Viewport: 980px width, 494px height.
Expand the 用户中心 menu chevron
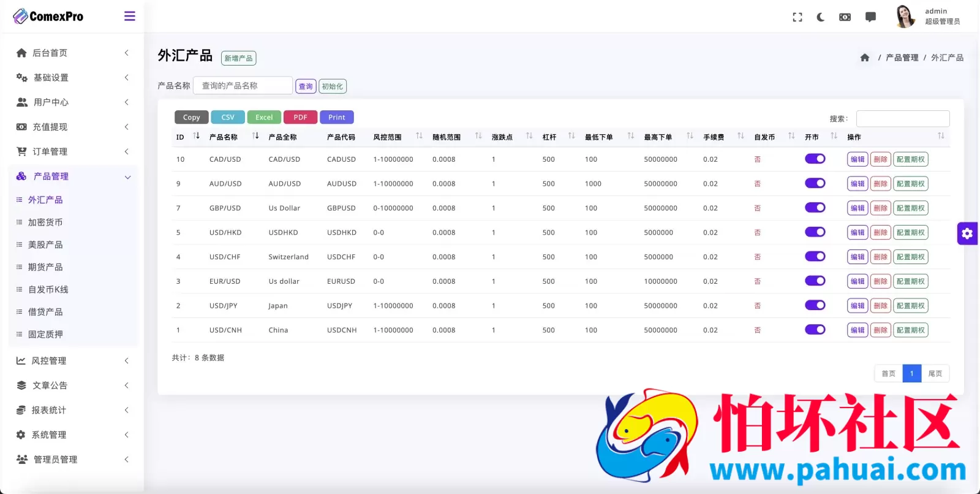pyautogui.click(x=127, y=102)
